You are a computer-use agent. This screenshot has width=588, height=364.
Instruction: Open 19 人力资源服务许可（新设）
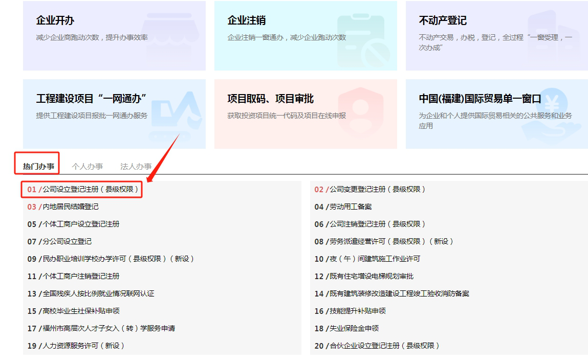pos(76,346)
